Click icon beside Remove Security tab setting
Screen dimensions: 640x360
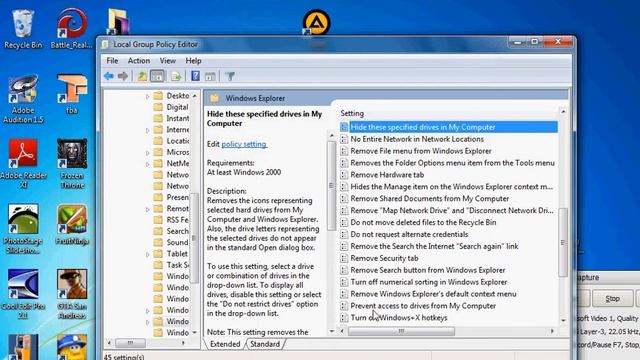pos(344,258)
